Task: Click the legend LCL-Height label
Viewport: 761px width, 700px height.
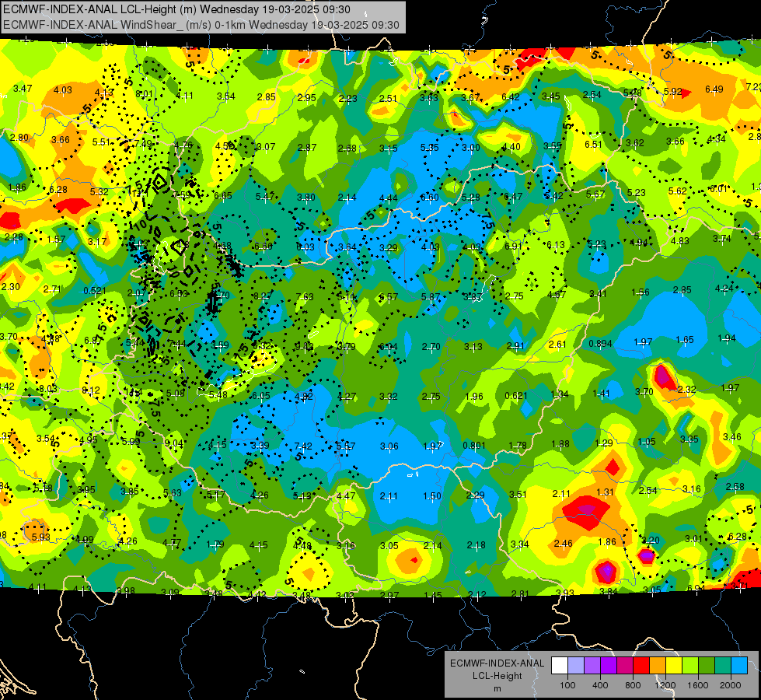Action: tap(497, 676)
